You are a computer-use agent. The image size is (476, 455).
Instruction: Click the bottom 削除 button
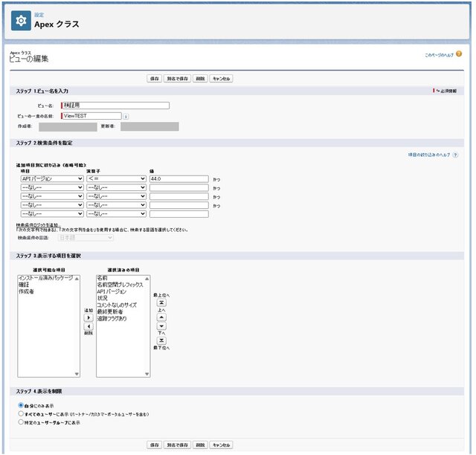pyautogui.click(x=200, y=445)
